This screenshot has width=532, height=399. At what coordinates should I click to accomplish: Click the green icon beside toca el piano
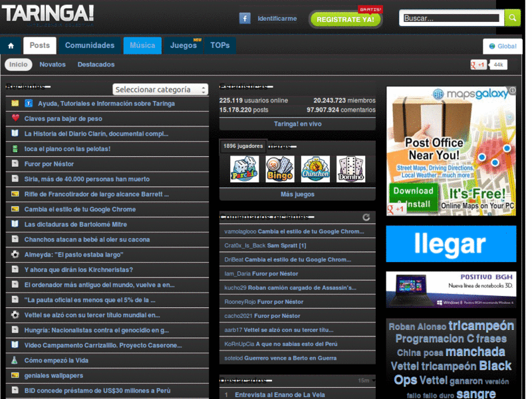click(15, 148)
